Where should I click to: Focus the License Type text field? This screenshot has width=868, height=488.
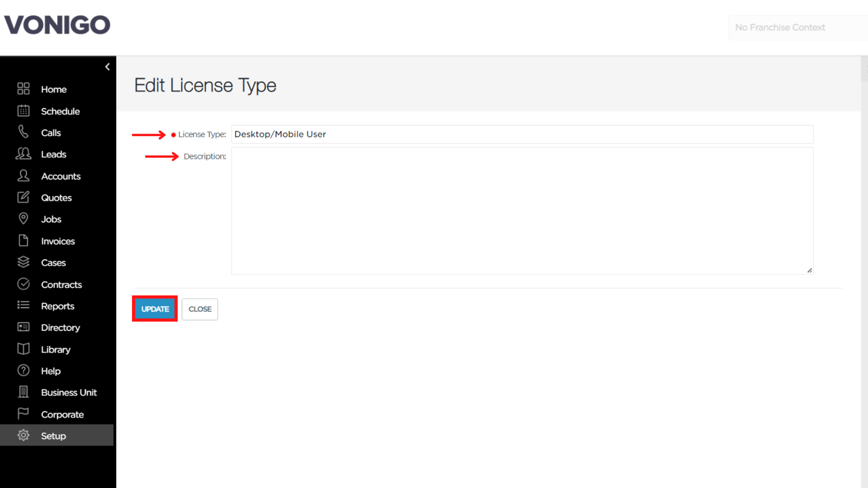522,134
